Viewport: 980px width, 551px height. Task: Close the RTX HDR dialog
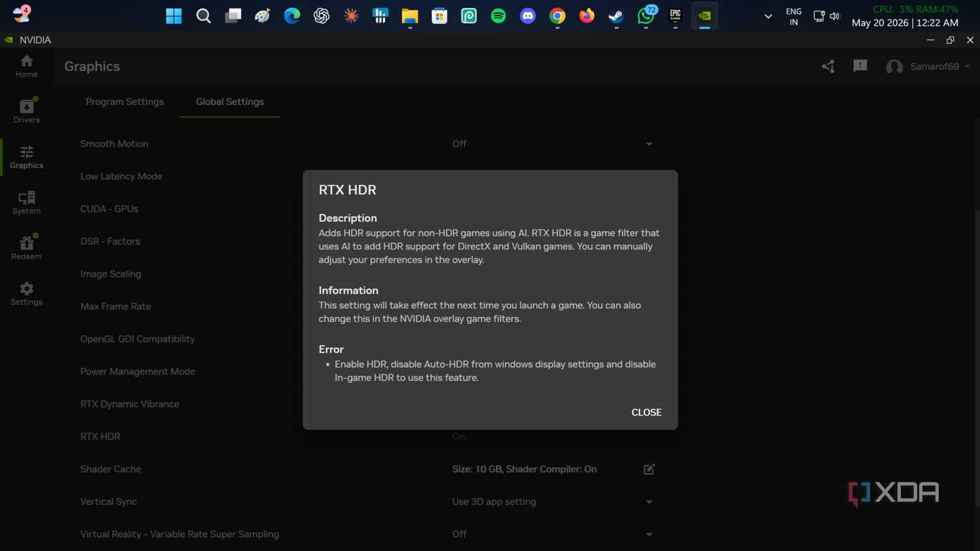point(646,413)
